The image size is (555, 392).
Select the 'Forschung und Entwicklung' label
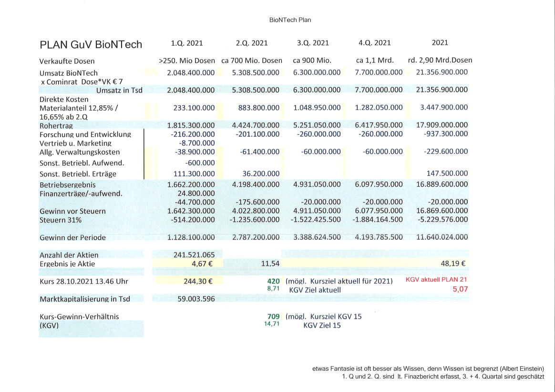point(85,135)
